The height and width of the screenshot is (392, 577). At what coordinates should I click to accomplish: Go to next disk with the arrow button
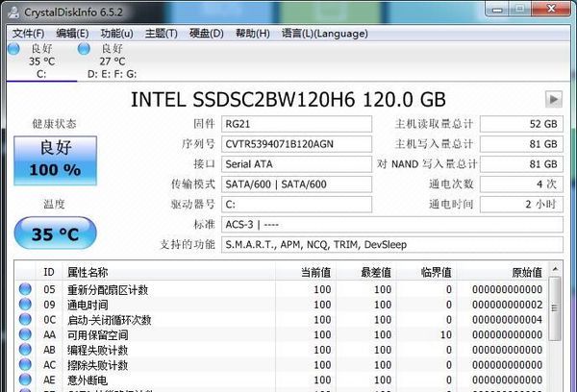(x=554, y=99)
